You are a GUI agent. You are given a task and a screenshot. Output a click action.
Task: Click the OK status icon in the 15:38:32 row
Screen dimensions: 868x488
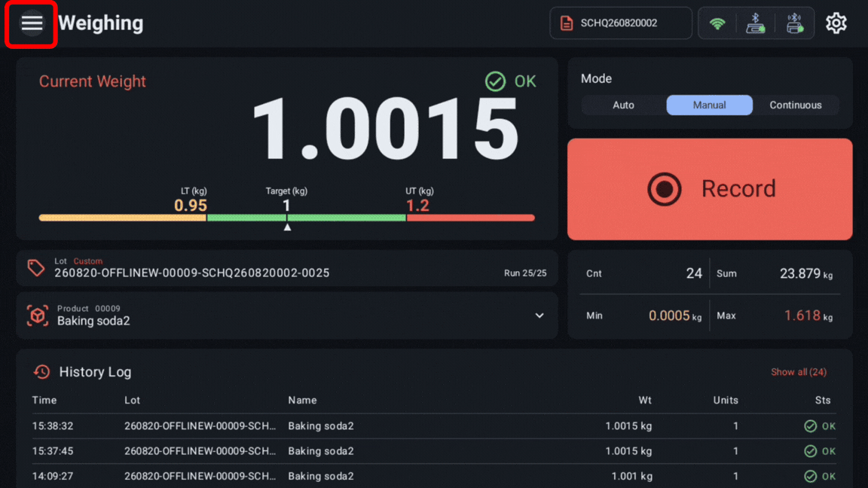811,426
